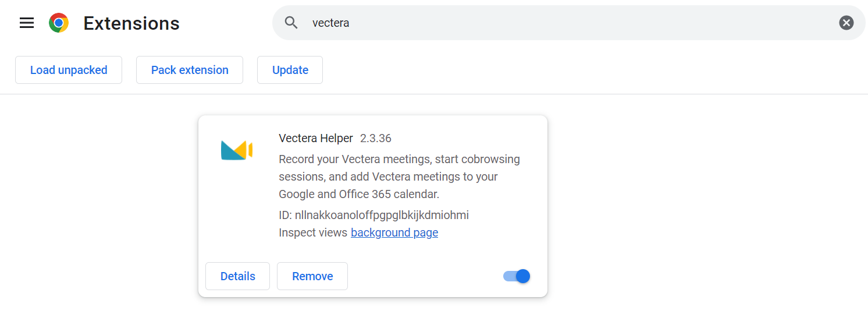Click the Update button

(290, 70)
